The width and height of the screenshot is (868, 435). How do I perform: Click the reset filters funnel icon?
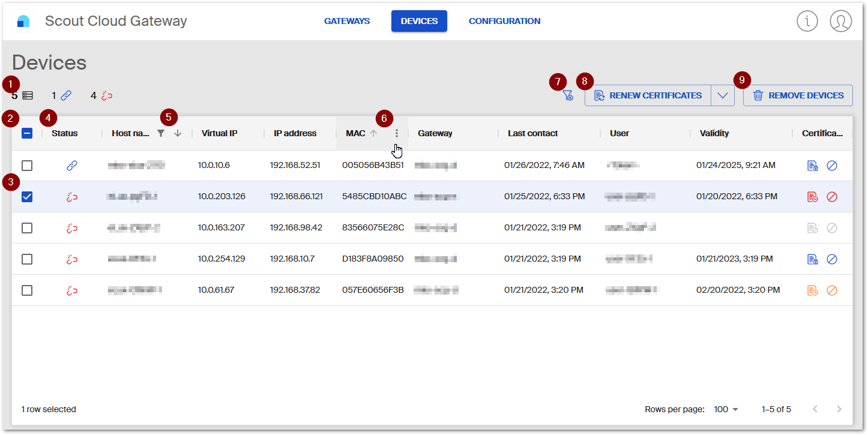point(568,95)
